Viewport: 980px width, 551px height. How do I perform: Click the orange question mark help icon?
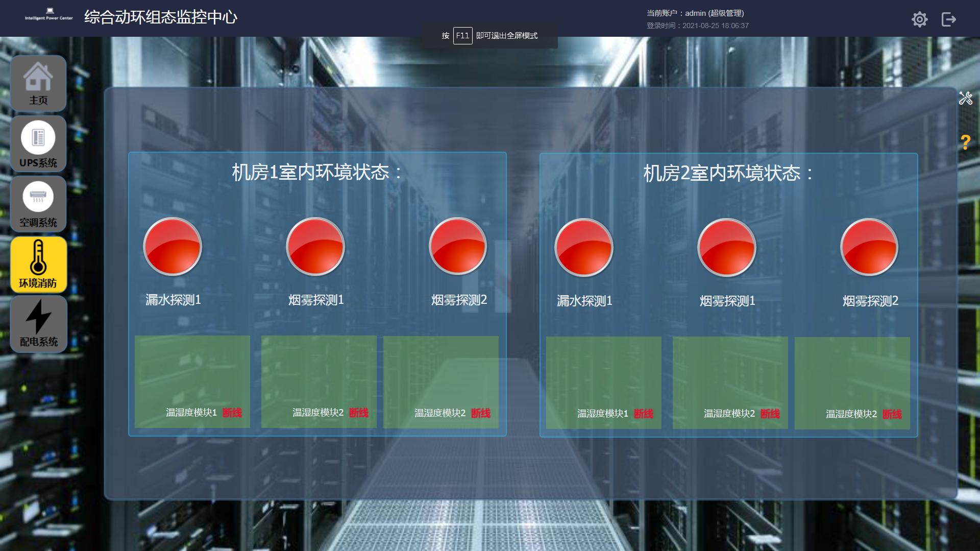965,142
